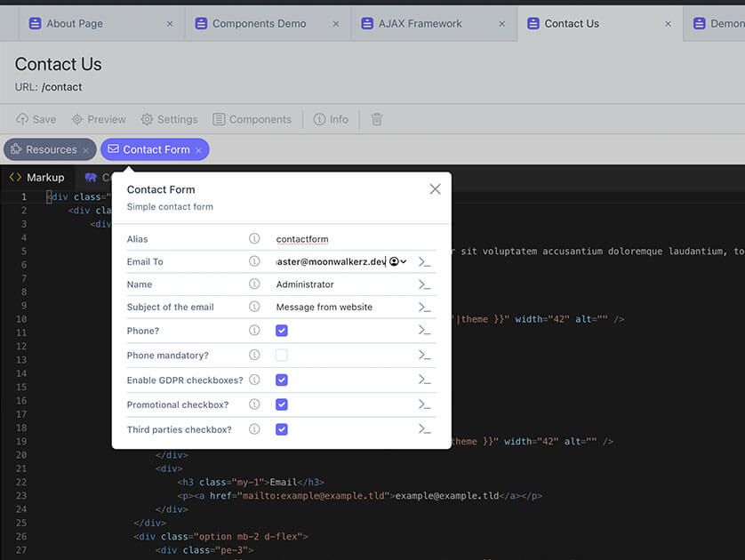Viewport: 745px width, 560px height.
Task: Open the autofill dropdown in Email To
Action: [x=398, y=261]
